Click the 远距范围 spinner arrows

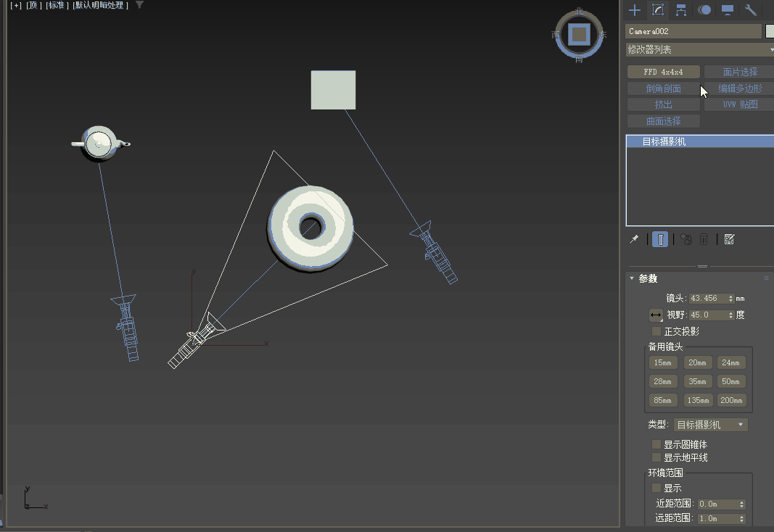pyautogui.click(x=741, y=519)
